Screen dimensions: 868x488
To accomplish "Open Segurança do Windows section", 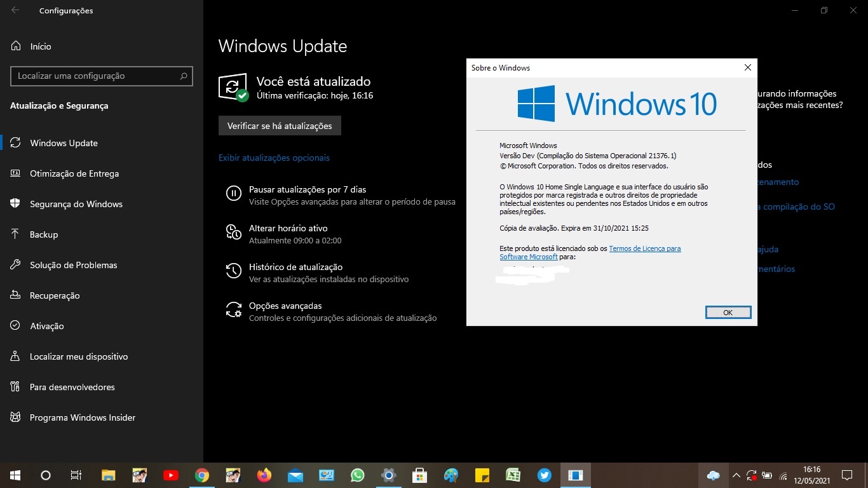I will pos(102,204).
